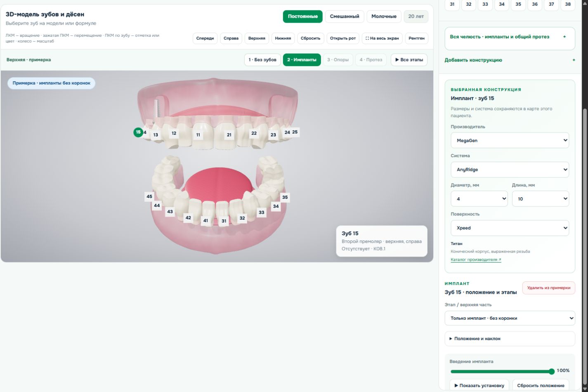The image size is (588, 392).
Task: Expand Добавить конструкцию section
Action: coord(510,60)
